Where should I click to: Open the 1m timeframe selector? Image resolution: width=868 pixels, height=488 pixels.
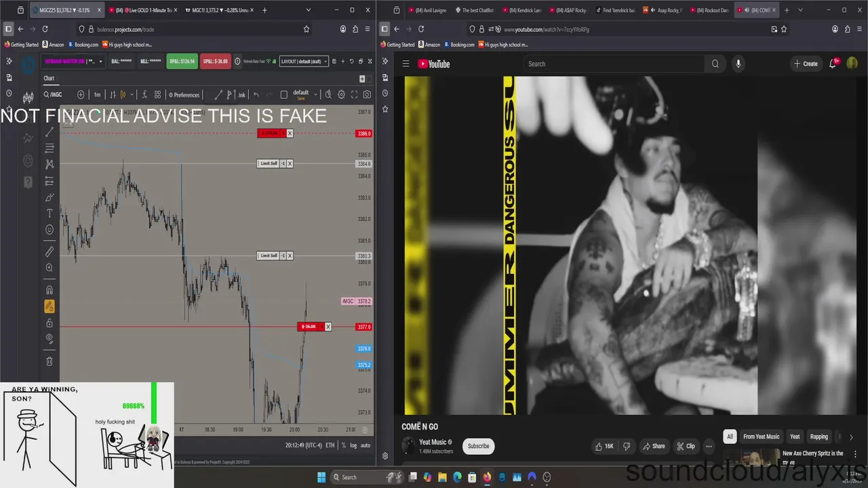(97, 95)
